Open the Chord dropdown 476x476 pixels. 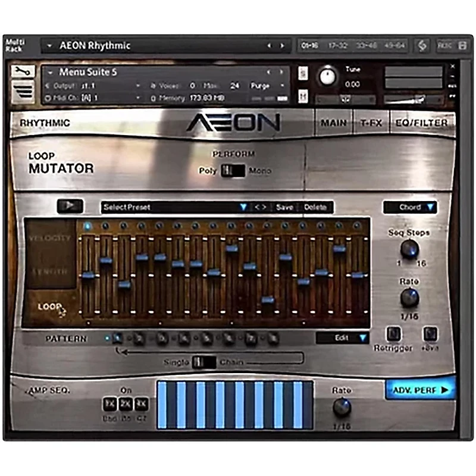(410, 207)
